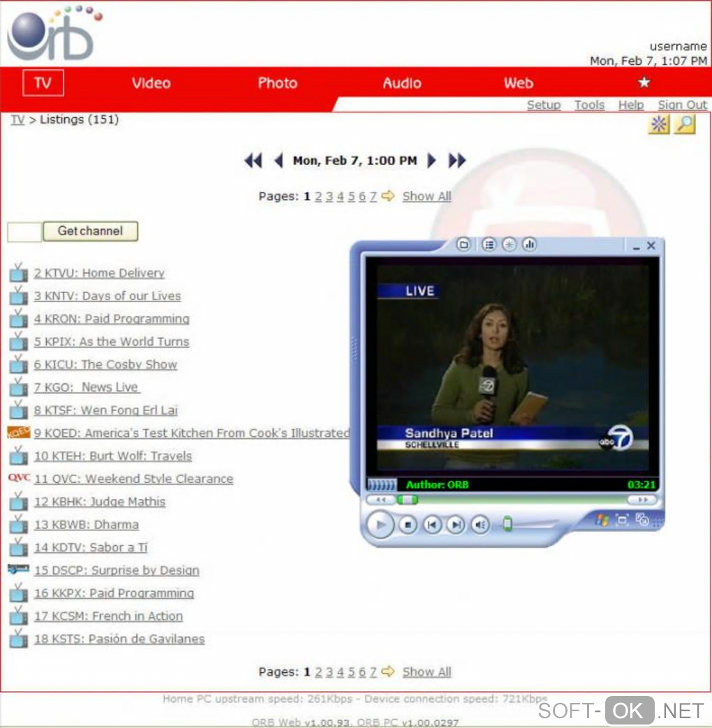Open 17 KCSM: French in Action

tap(108, 616)
